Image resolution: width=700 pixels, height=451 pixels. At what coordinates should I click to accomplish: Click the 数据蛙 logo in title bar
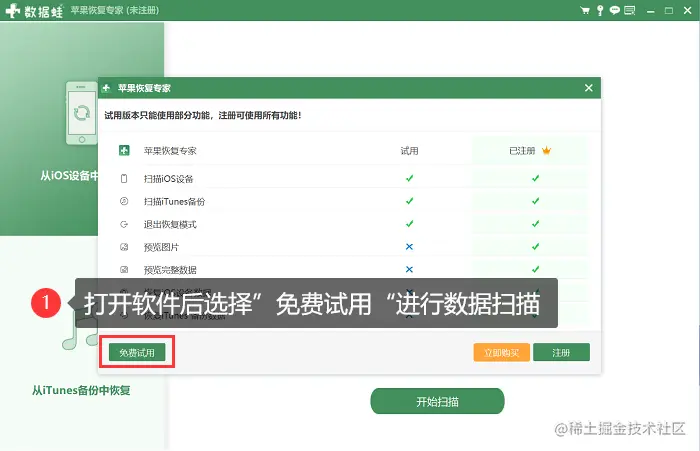coord(34,11)
